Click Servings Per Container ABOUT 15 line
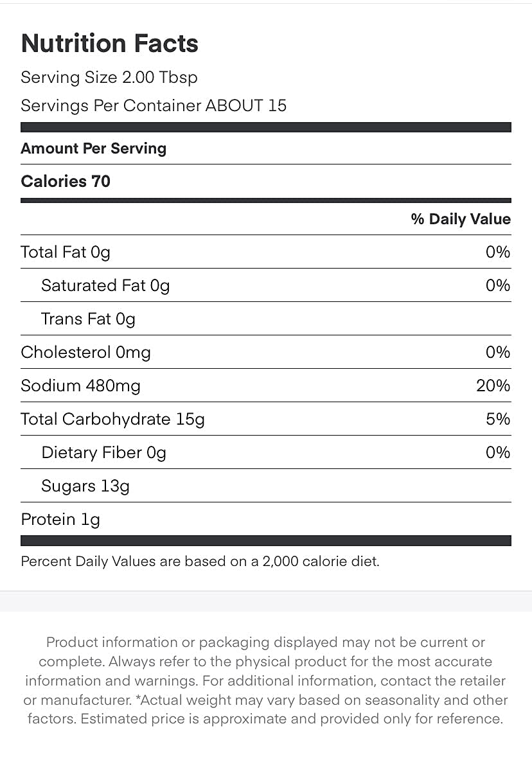This screenshot has width=532, height=762. pyautogui.click(x=154, y=105)
